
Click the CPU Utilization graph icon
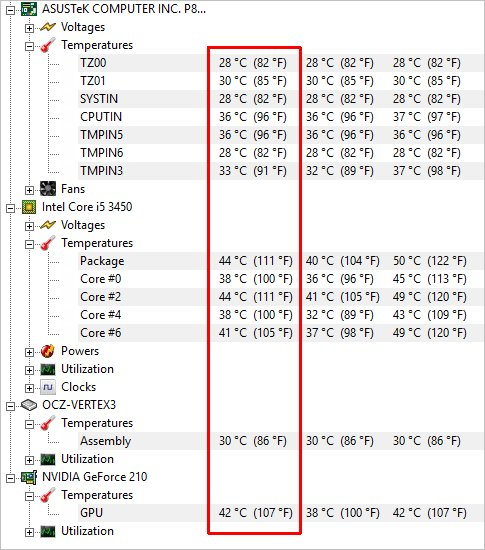(x=48, y=369)
